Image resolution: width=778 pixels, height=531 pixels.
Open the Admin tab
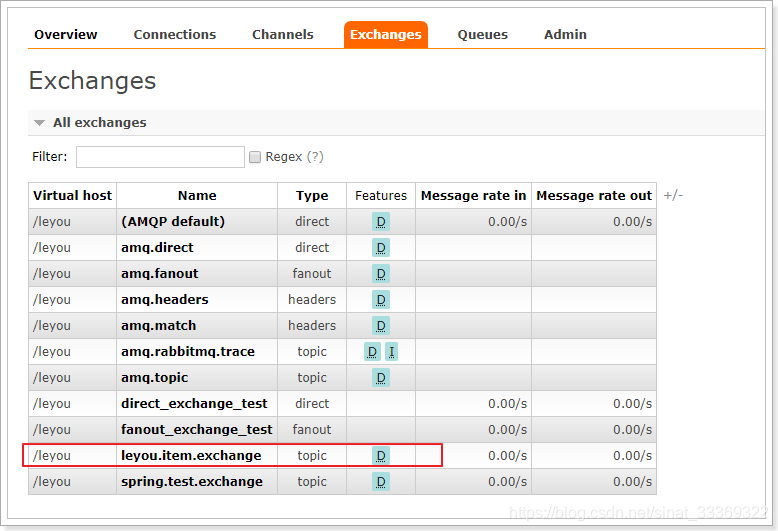pyautogui.click(x=565, y=35)
